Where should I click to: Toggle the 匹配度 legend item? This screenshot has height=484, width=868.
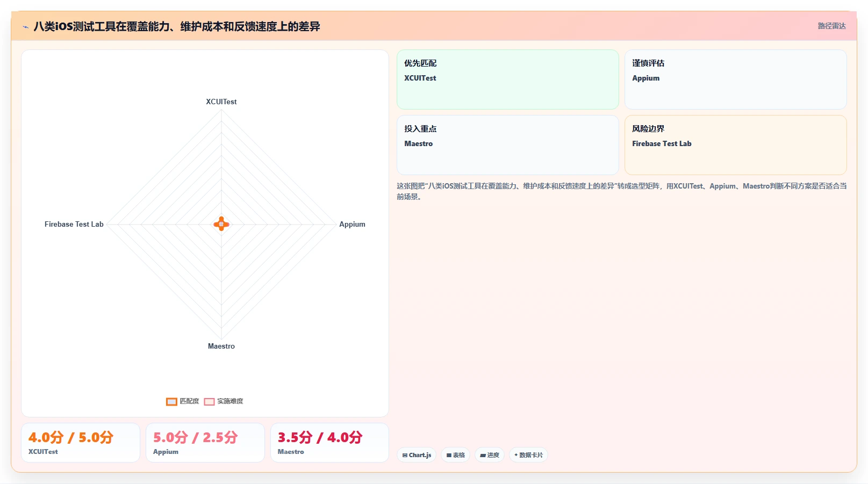[183, 401]
